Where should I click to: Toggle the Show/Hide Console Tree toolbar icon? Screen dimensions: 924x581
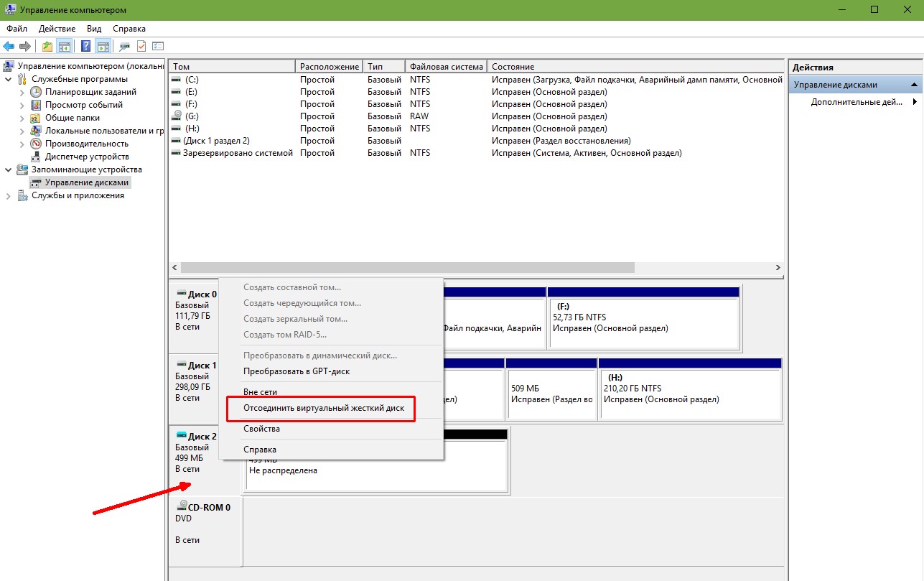65,46
